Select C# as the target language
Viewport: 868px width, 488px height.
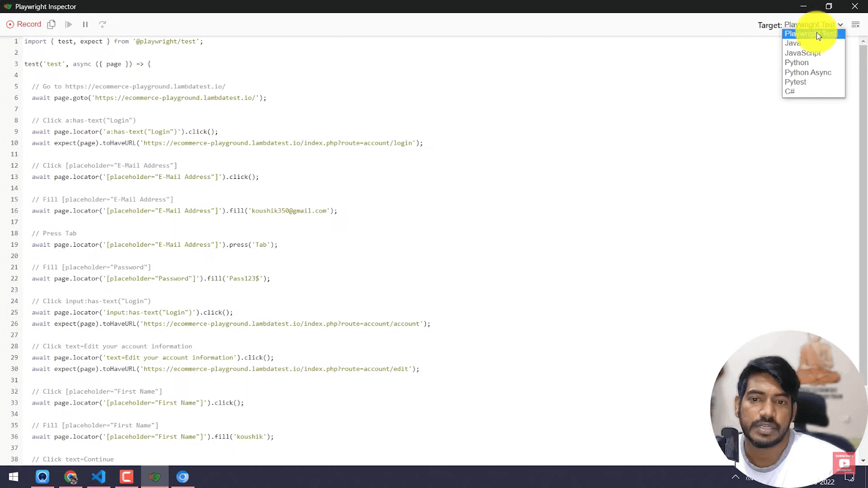[x=790, y=92]
